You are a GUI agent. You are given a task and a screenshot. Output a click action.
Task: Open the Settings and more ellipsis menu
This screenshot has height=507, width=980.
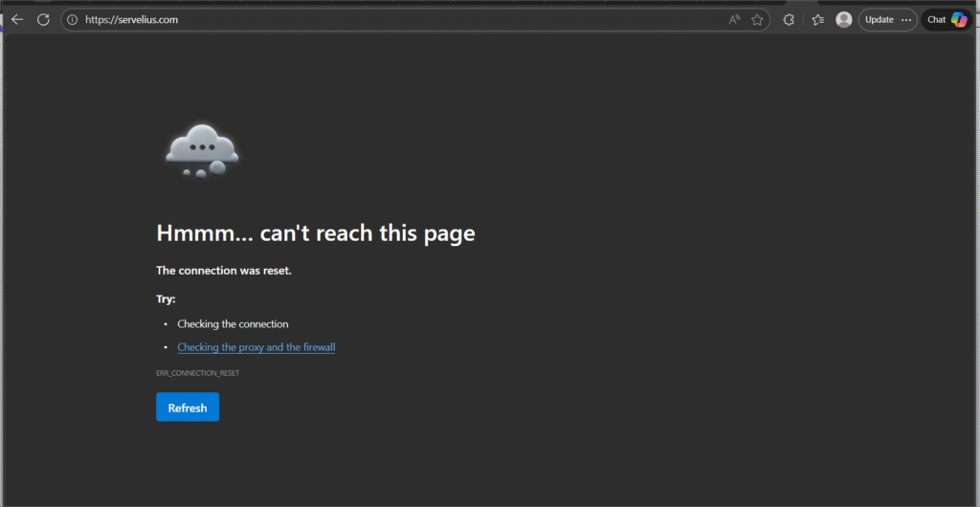[x=906, y=19]
